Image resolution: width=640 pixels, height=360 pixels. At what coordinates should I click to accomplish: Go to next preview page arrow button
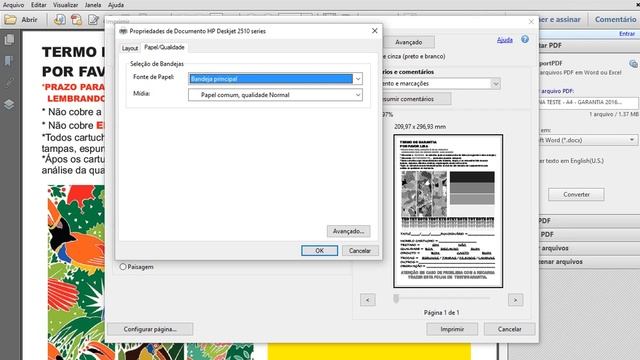[516, 300]
